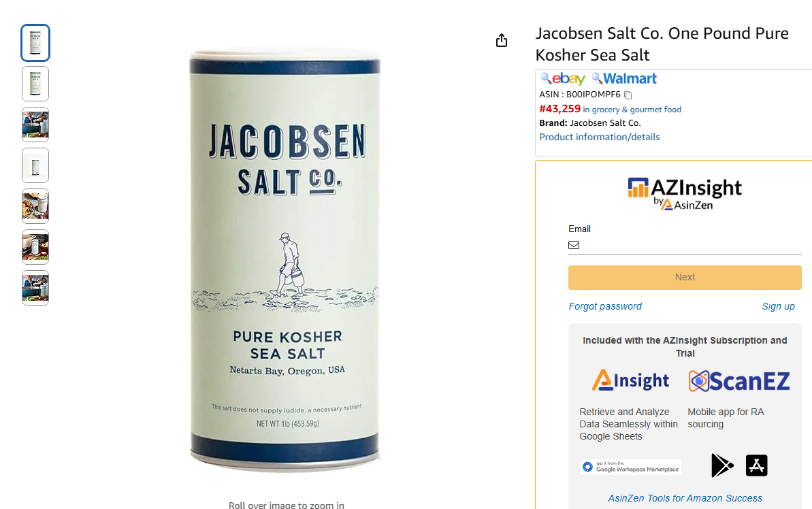The width and height of the screenshot is (812, 509).
Task: Select the third thumbnail showing a cooking scene
Action: (x=35, y=125)
